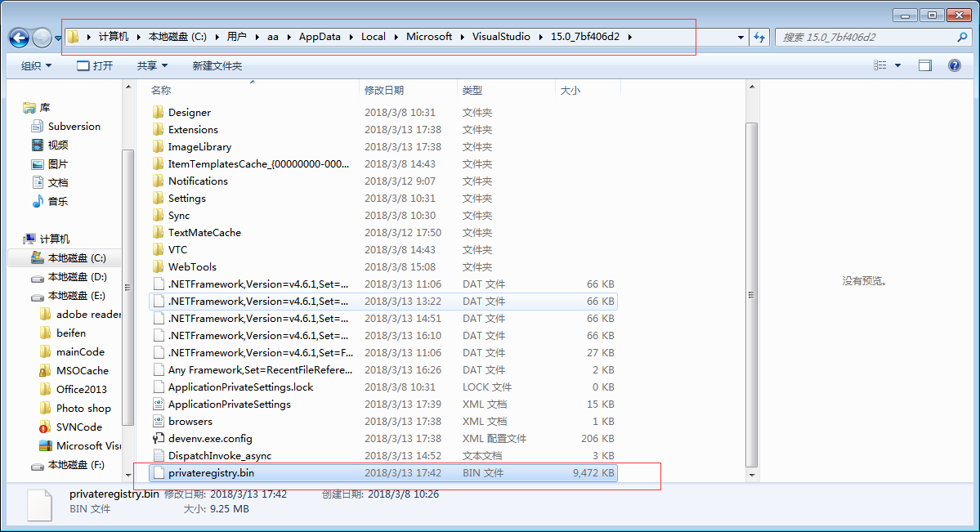Select the Extensions folder icon
The image size is (980, 532).
point(158,129)
